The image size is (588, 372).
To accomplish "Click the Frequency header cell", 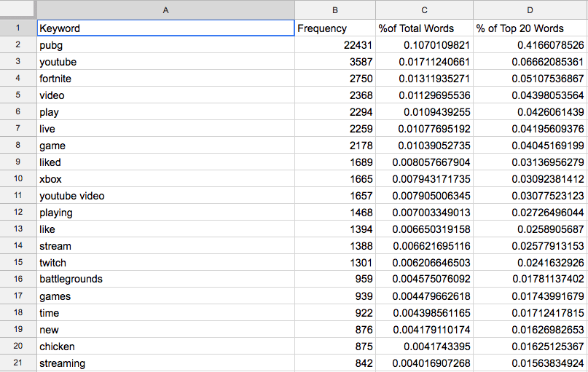I will pyautogui.click(x=335, y=28).
